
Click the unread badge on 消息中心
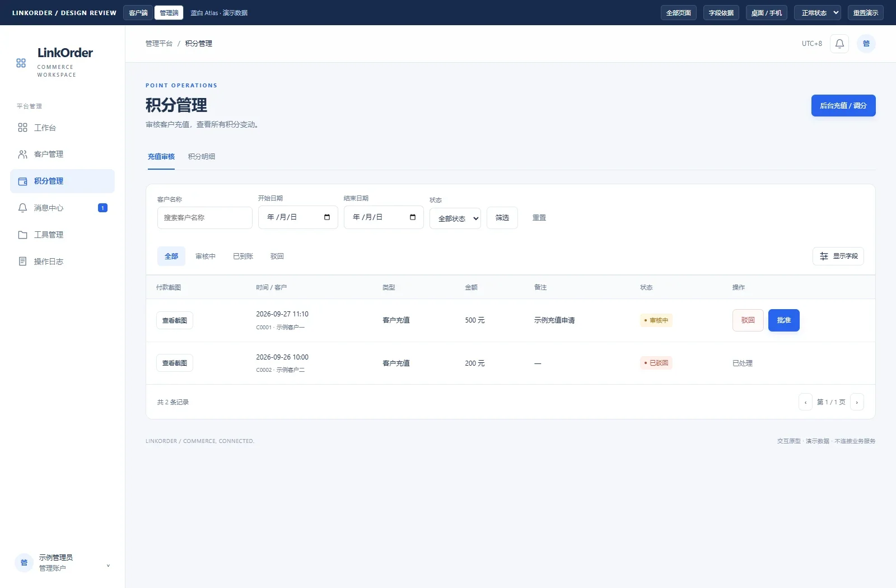point(102,208)
